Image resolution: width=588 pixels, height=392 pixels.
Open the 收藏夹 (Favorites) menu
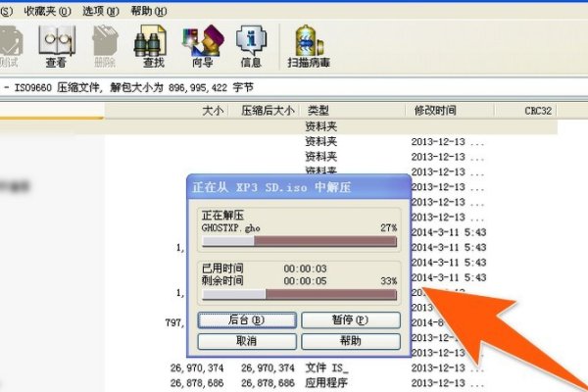[x=47, y=11]
